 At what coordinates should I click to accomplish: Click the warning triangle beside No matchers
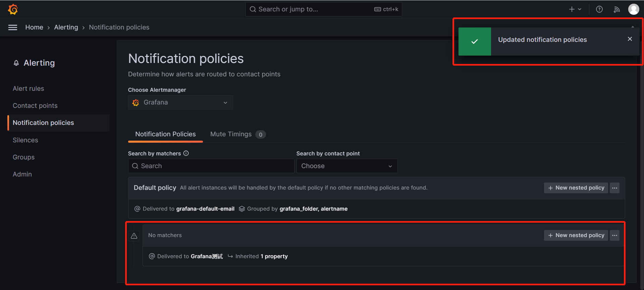tap(134, 236)
